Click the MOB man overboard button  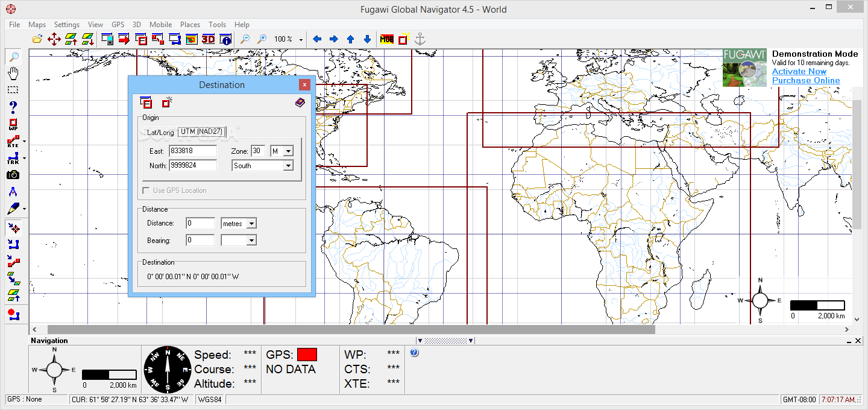(386, 39)
